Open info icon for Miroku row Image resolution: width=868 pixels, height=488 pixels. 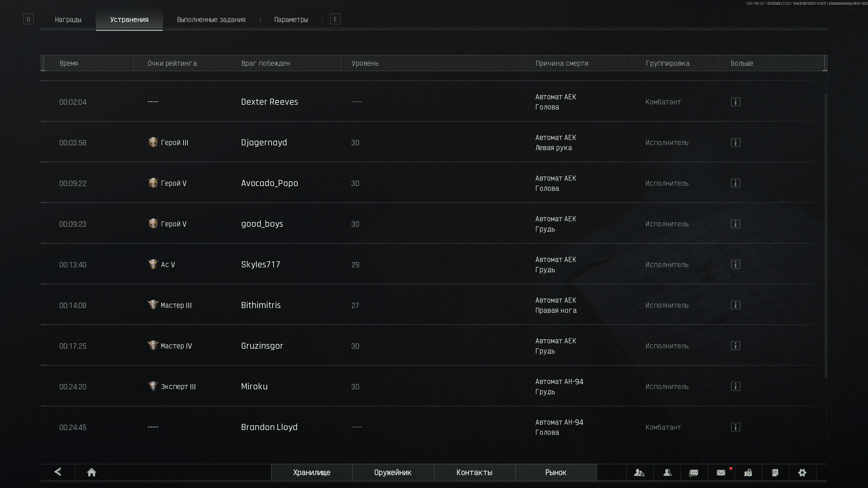click(x=735, y=386)
